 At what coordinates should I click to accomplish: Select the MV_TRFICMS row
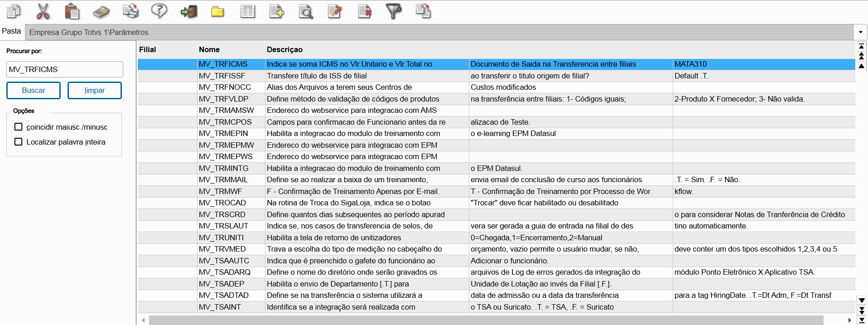tap(497, 64)
